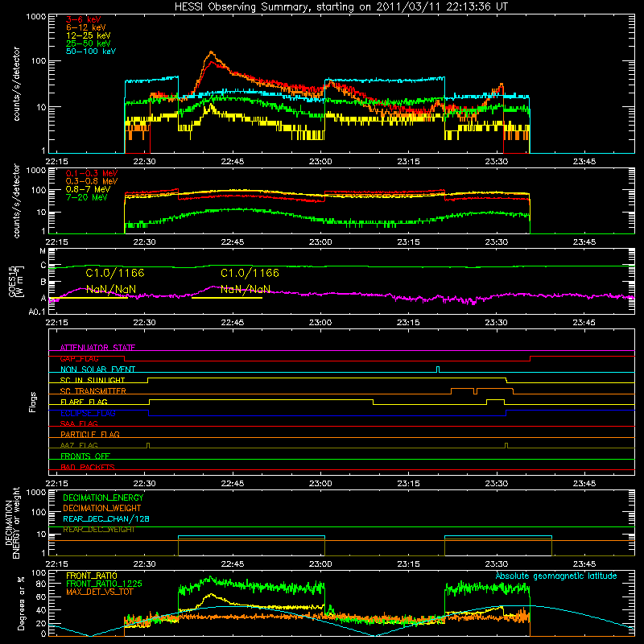Click the 23:00 tick label under Flags panel
The height and width of the screenshot is (644, 644).
tap(320, 484)
